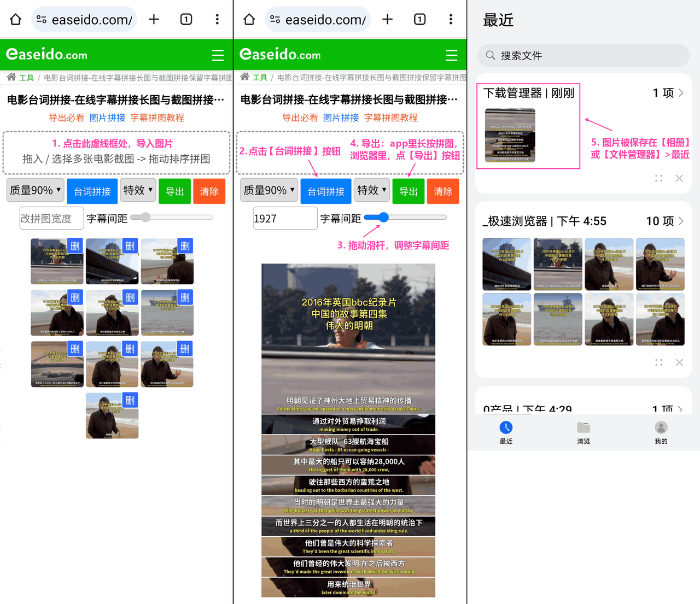
Task: Click 台词拼接 button in middle panel
Action: 326,191
